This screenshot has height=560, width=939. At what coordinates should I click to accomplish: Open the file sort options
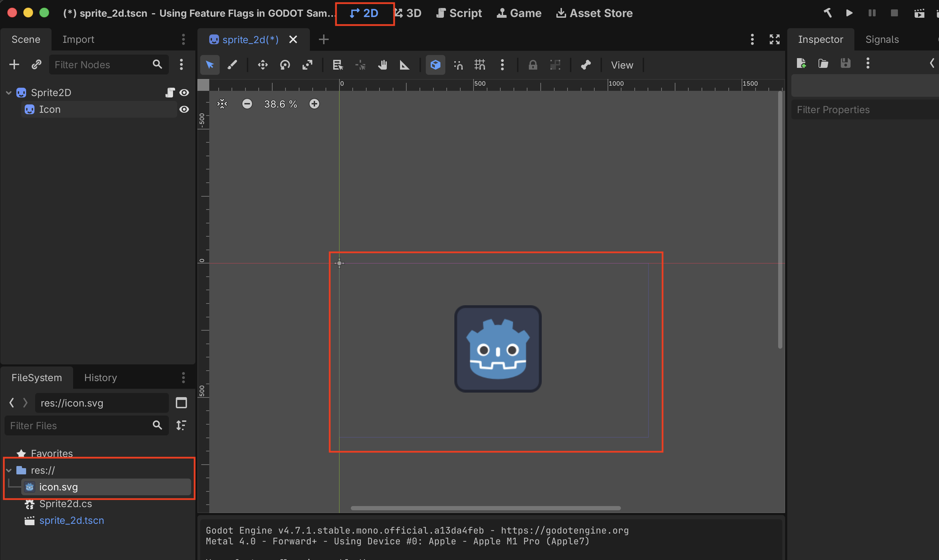(x=181, y=426)
